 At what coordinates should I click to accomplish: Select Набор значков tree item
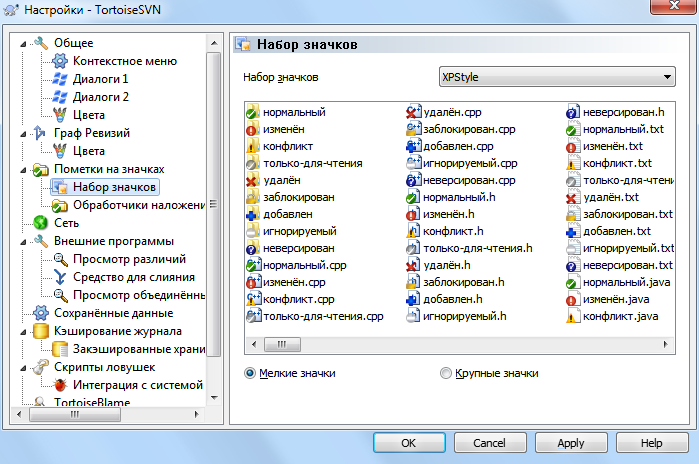pos(114,187)
